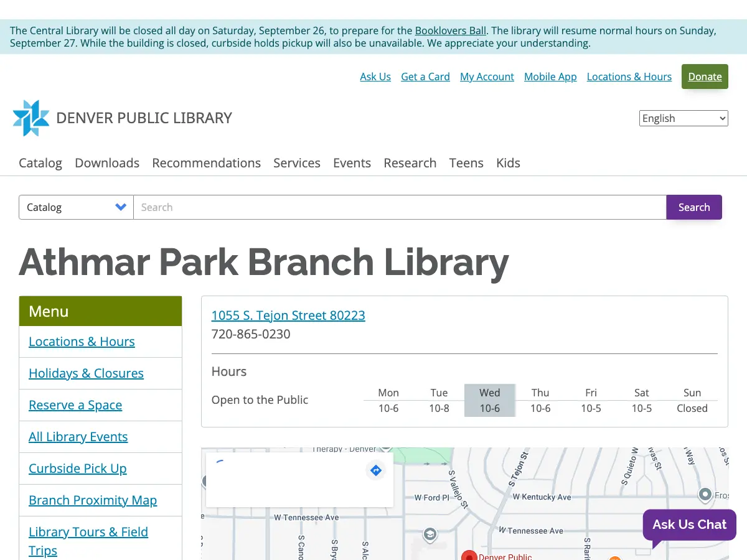Open the Kids navigation item
Image resolution: width=747 pixels, height=560 pixels.
click(x=508, y=163)
